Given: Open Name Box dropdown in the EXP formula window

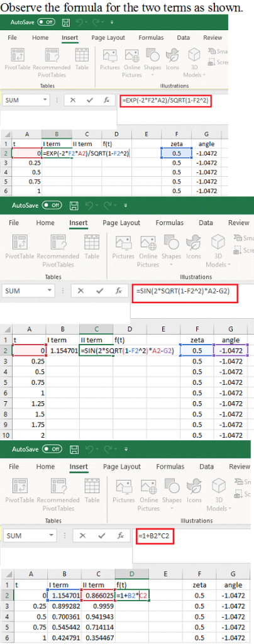Looking at the screenshot, I should click(44, 100).
